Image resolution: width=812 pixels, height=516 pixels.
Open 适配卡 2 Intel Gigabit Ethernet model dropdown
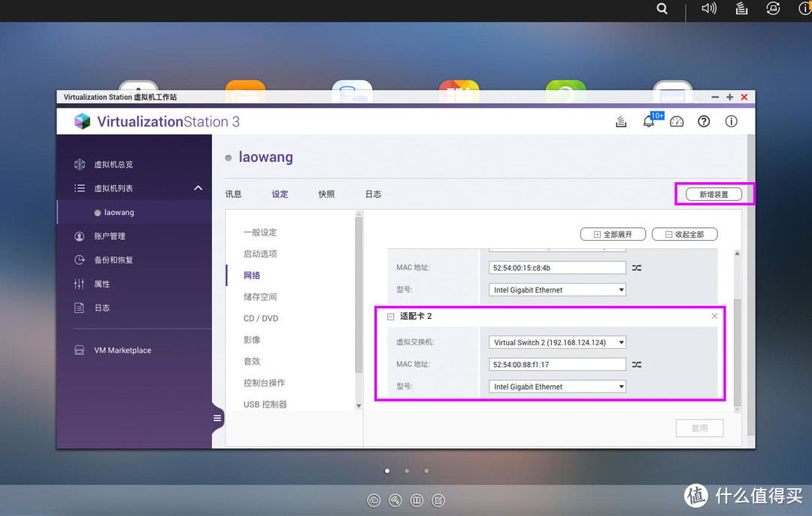[557, 387]
